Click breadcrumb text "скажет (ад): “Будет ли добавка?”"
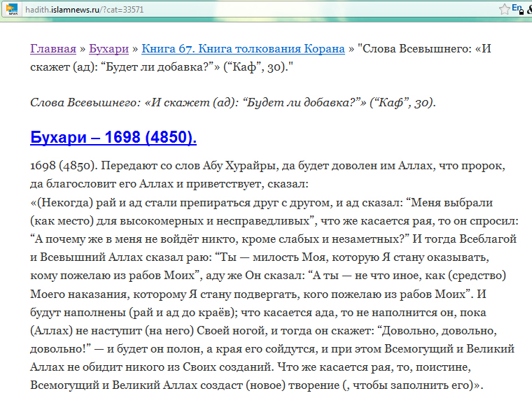532x412 pixels. (x=125, y=67)
